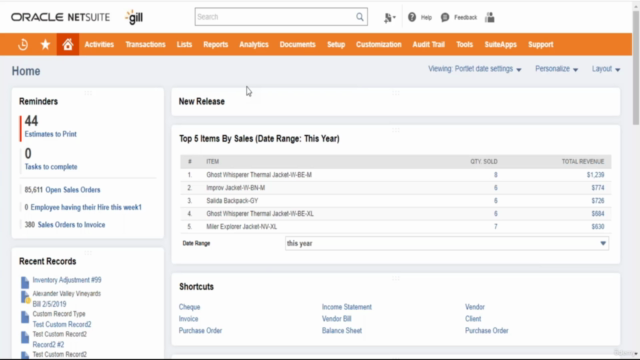
Task: Open Inventory Adjustment #99 record
Action: (x=67, y=280)
